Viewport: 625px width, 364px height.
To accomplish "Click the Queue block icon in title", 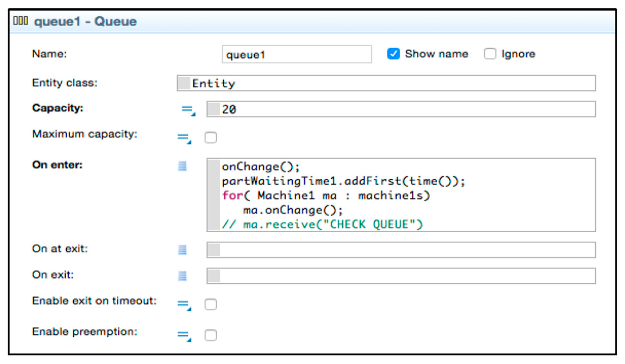I will (x=21, y=21).
